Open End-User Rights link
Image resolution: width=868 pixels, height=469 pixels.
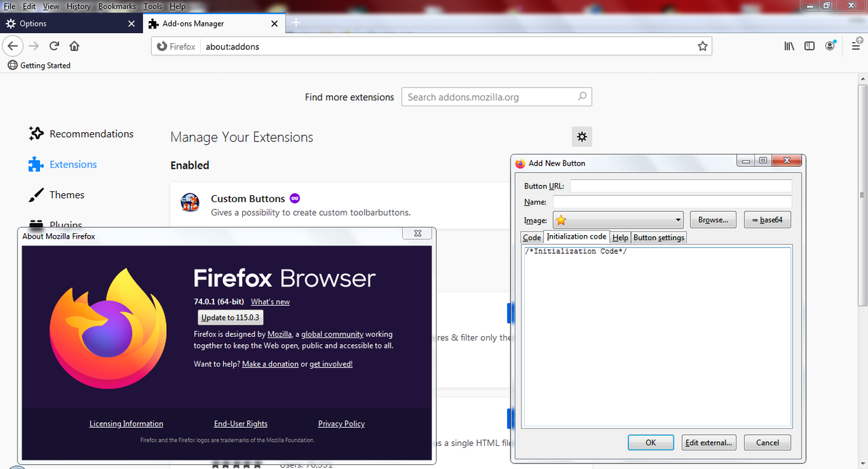coord(241,424)
